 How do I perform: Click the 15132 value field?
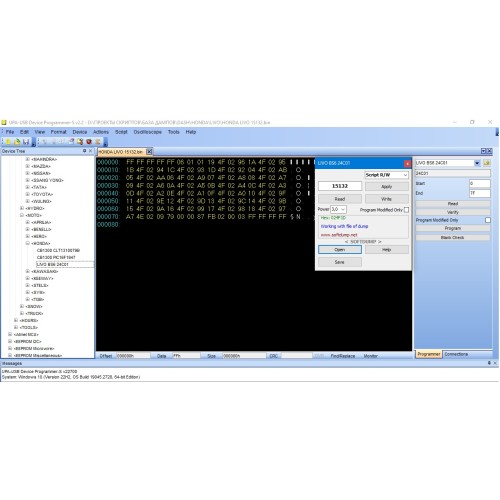point(340,186)
